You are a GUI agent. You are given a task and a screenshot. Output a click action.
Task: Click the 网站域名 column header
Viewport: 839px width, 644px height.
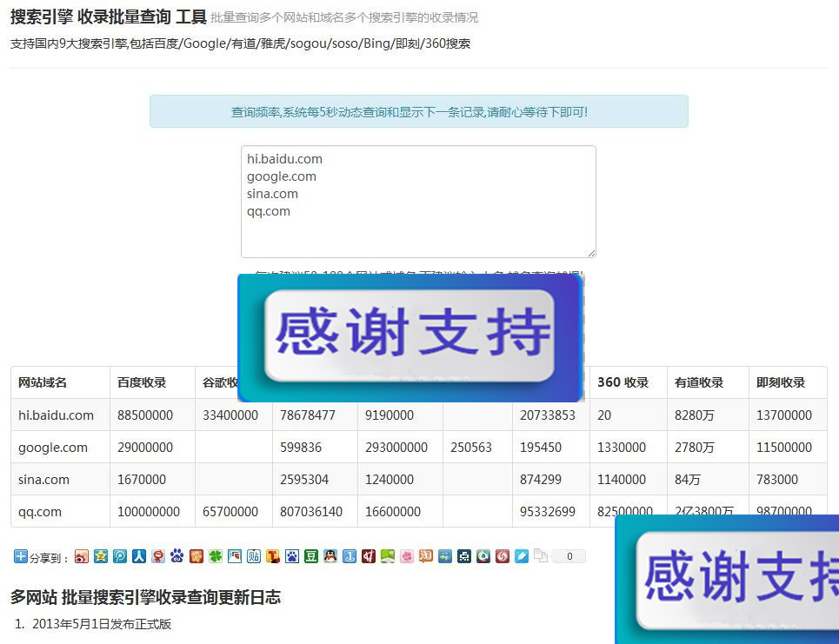click(43, 382)
